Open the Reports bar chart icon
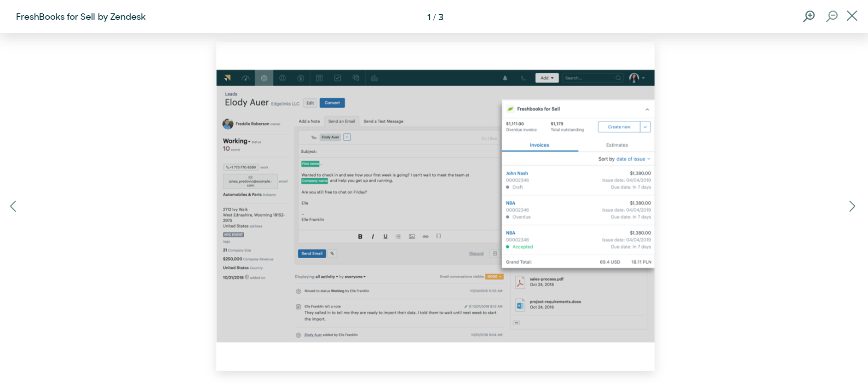 click(374, 78)
